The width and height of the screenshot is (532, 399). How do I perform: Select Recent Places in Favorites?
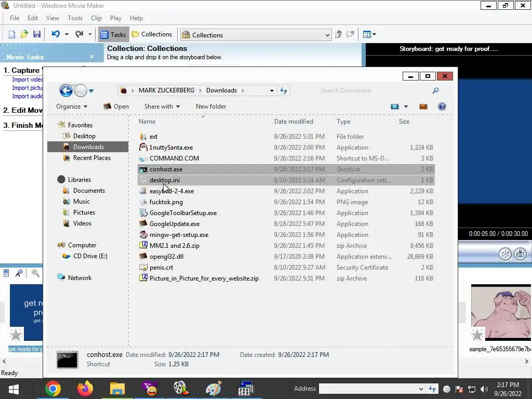(x=91, y=158)
